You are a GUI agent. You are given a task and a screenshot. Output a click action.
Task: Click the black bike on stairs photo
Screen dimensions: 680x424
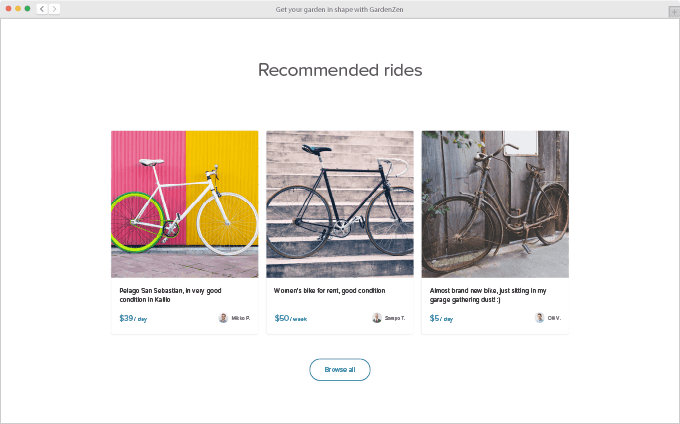click(x=340, y=204)
